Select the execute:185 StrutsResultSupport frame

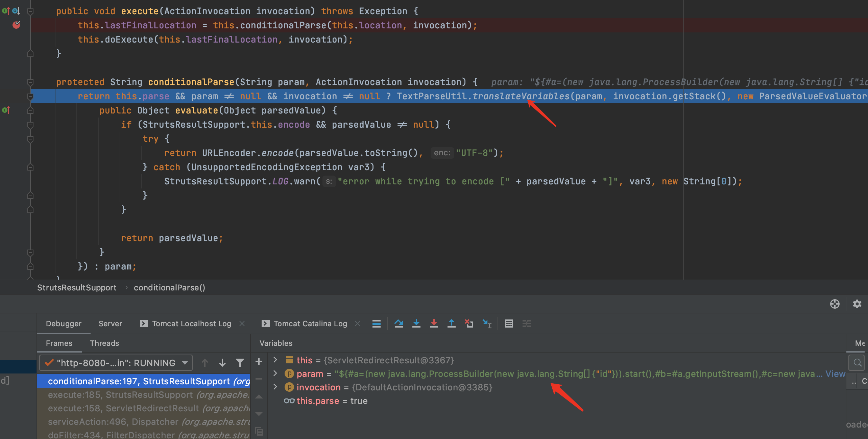pyautogui.click(x=144, y=394)
